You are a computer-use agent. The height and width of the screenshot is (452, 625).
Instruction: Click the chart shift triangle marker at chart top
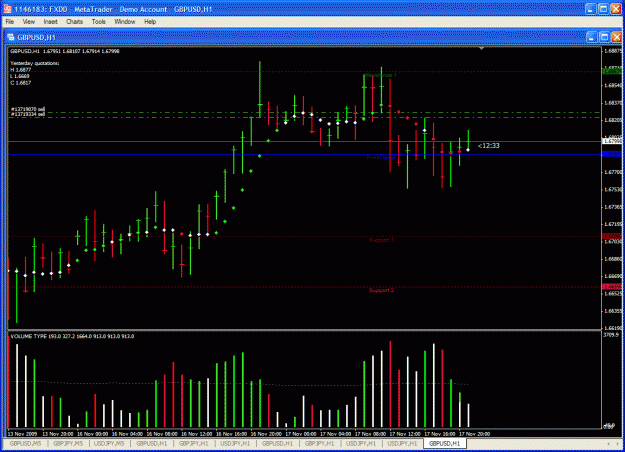[482, 48]
